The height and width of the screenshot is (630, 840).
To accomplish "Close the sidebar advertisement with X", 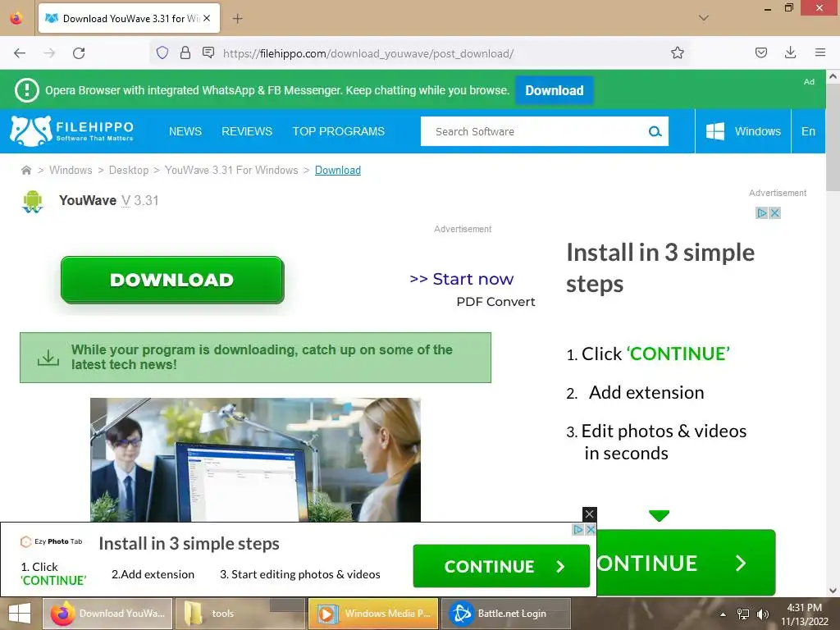I will (774, 213).
